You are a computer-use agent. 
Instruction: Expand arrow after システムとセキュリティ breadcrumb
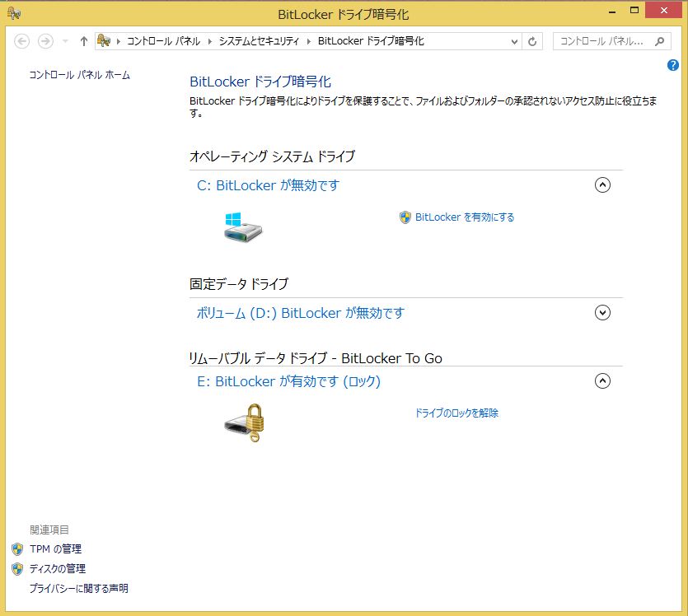pos(309,41)
